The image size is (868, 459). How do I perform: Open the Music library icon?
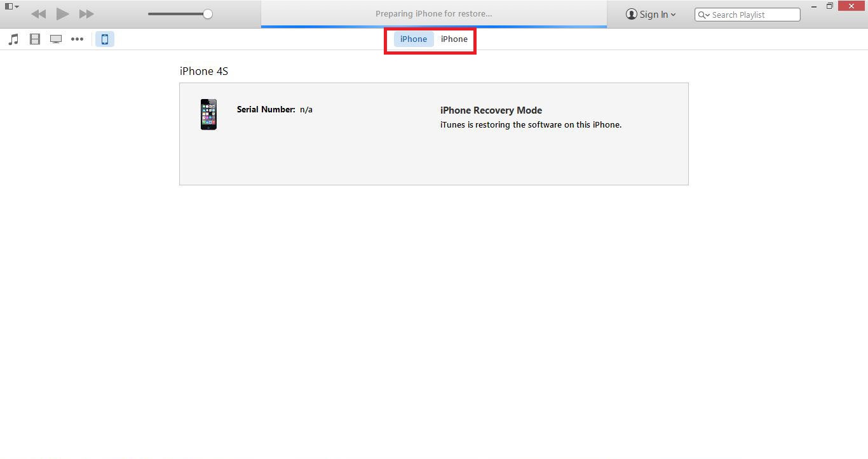tap(13, 39)
